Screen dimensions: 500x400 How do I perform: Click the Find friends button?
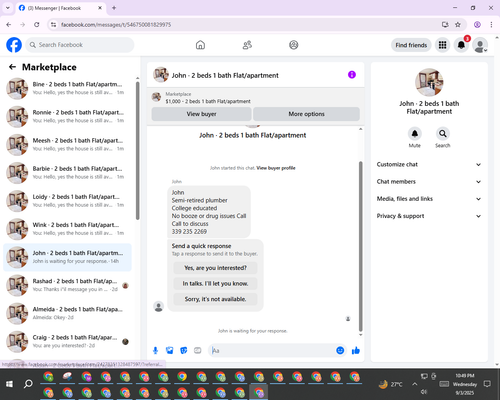click(411, 45)
